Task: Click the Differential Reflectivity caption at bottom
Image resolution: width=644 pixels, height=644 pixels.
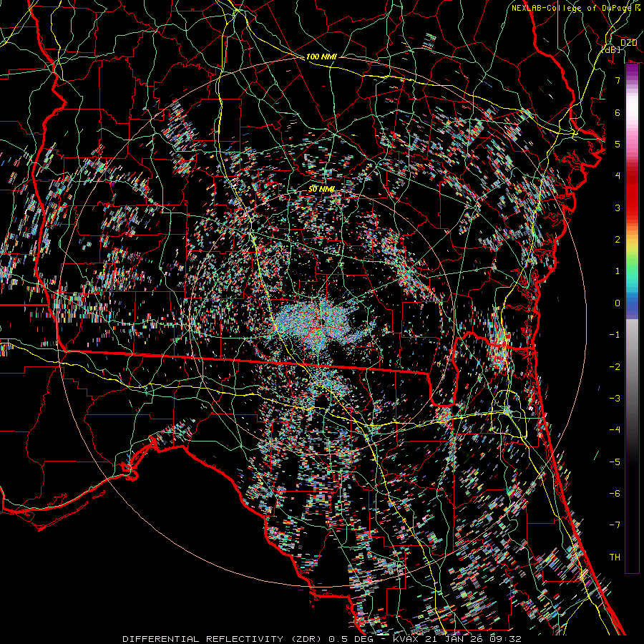Action: [x=322, y=639]
